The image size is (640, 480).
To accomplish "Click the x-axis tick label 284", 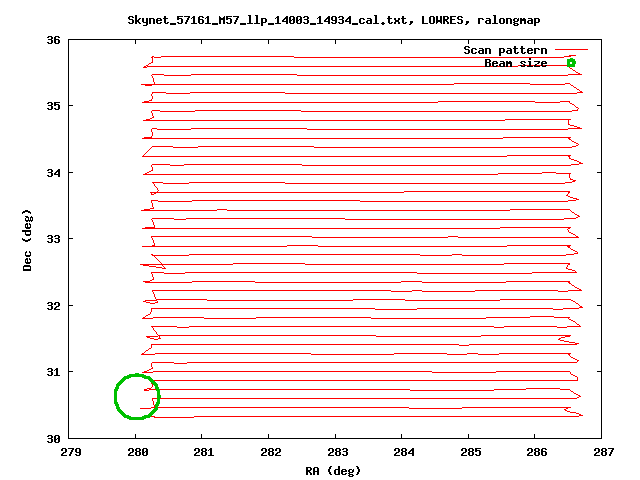I will [x=404, y=452].
